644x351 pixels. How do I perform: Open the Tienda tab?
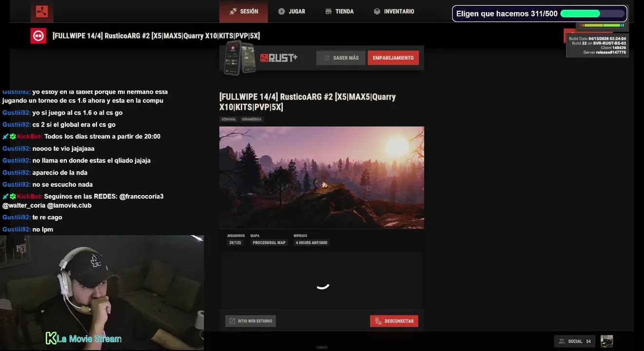coord(339,11)
